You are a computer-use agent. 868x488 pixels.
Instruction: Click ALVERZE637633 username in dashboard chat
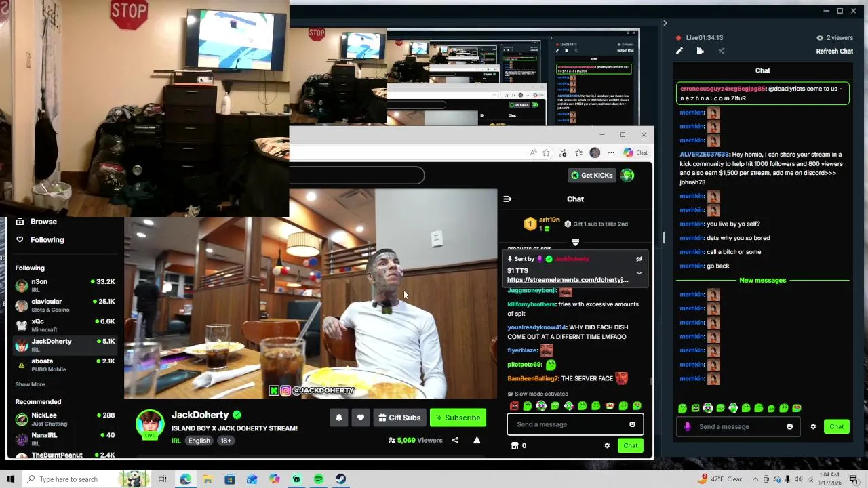point(705,155)
